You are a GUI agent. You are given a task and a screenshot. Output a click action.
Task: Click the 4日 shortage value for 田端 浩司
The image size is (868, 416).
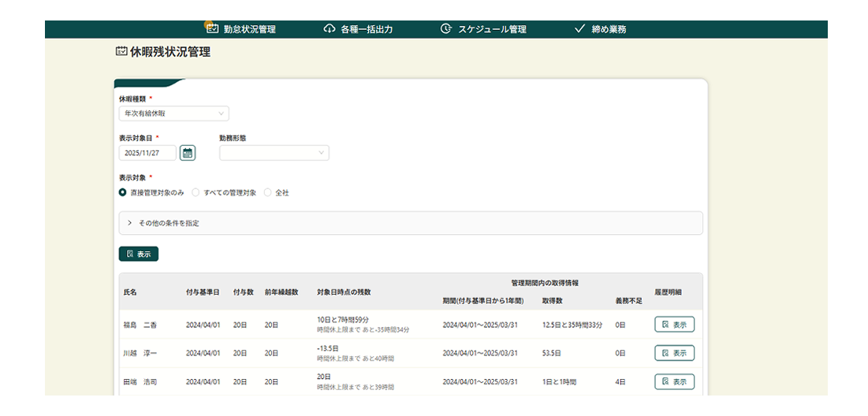[x=620, y=381]
